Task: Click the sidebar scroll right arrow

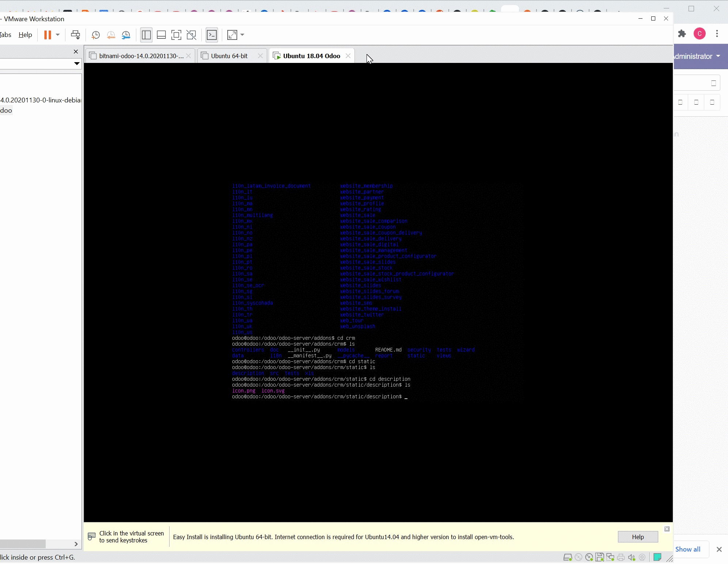Action: click(76, 544)
